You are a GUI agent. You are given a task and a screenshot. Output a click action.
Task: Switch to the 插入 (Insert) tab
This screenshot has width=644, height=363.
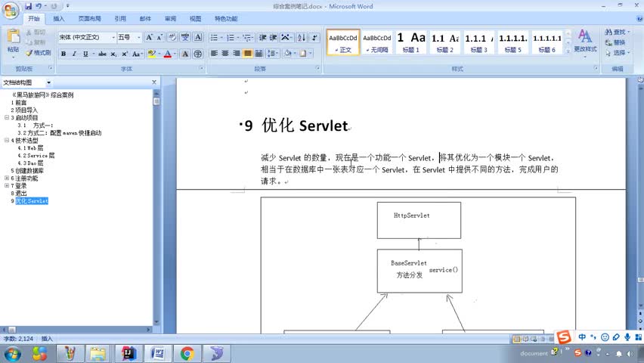click(x=59, y=18)
